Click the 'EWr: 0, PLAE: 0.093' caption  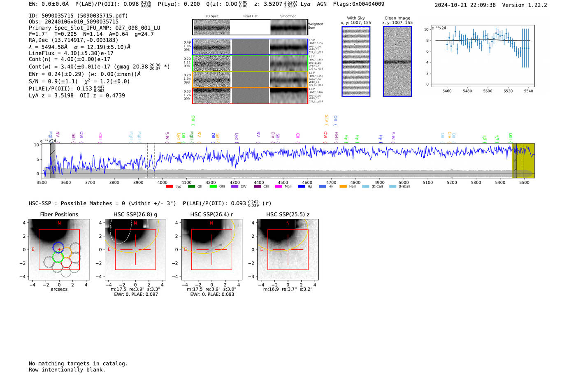[212, 295]
